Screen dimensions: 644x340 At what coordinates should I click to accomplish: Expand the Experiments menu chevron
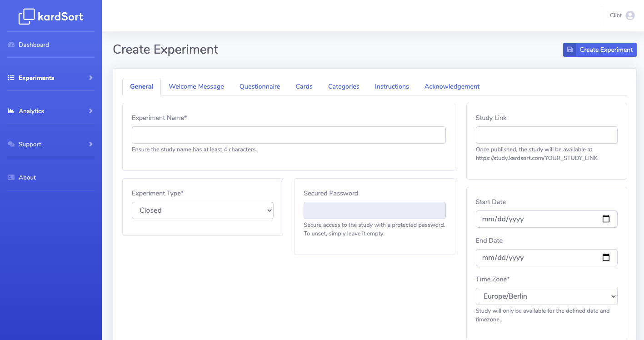[91, 78]
